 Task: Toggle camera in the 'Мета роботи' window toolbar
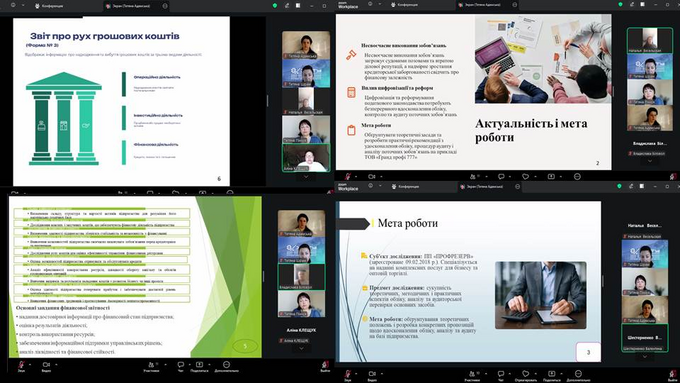372,375
